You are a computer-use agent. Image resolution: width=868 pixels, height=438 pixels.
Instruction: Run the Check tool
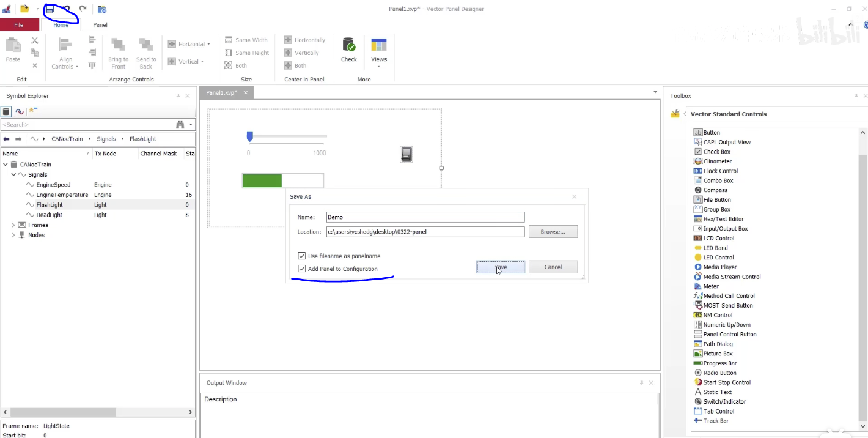349,50
